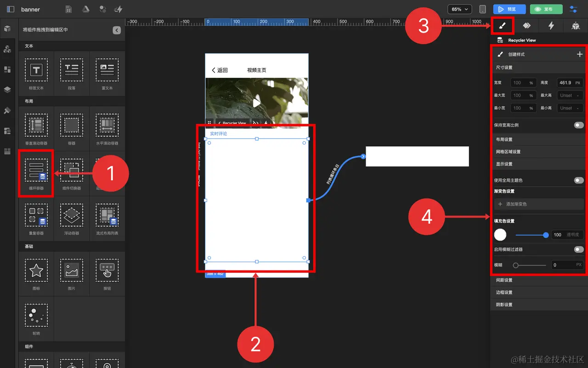Select the 富文本 rich text component

pyautogui.click(x=107, y=73)
